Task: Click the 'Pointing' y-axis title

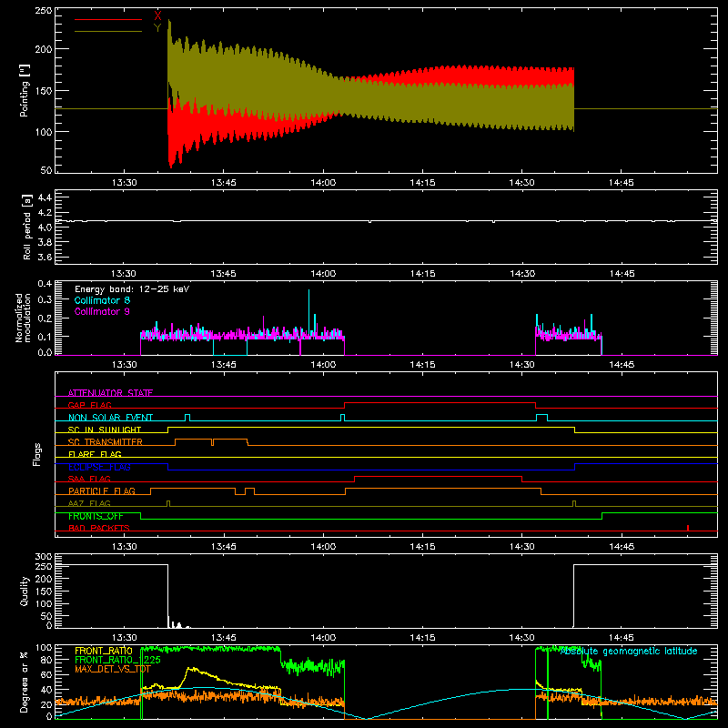Action: coord(25,90)
